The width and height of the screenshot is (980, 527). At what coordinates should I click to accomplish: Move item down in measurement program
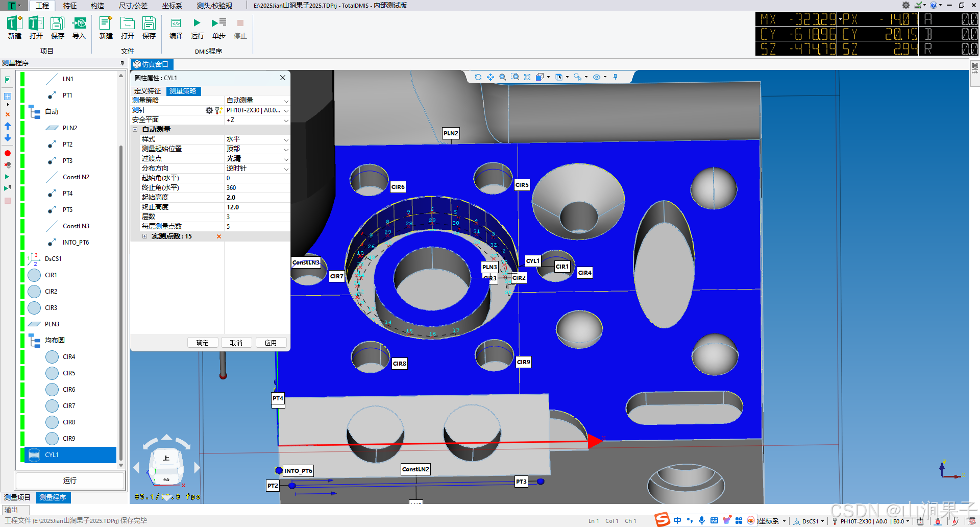8,138
